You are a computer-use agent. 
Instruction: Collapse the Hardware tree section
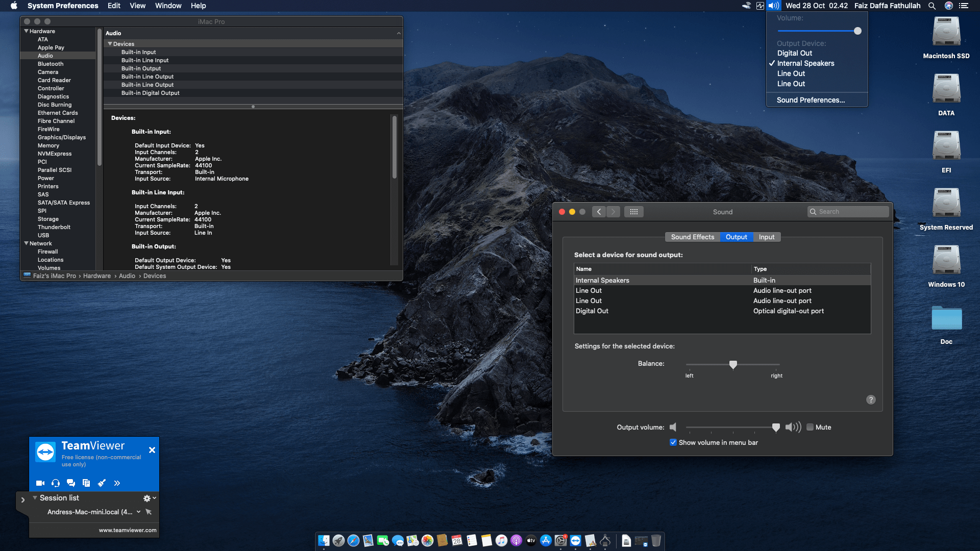[26, 31]
